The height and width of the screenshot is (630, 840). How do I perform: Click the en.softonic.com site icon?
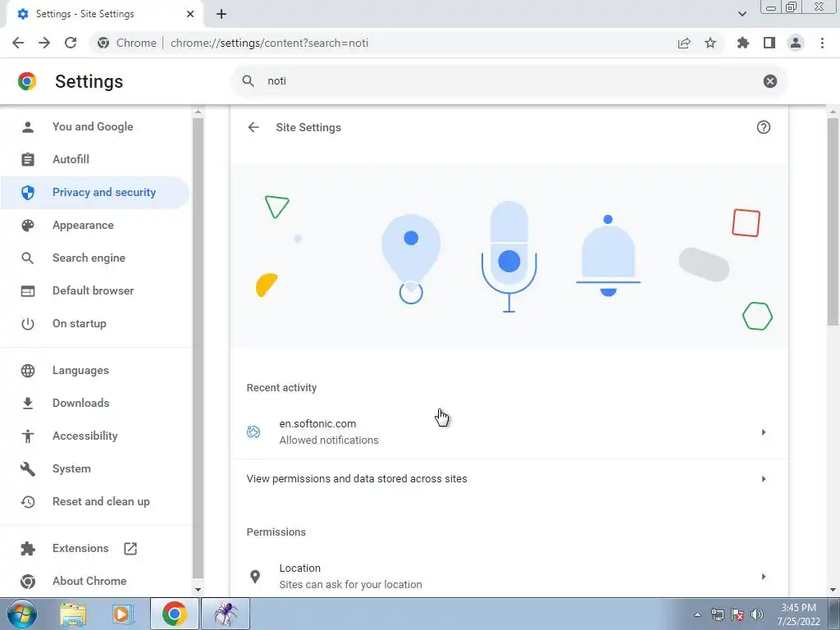pyautogui.click(x=253, y=431)
